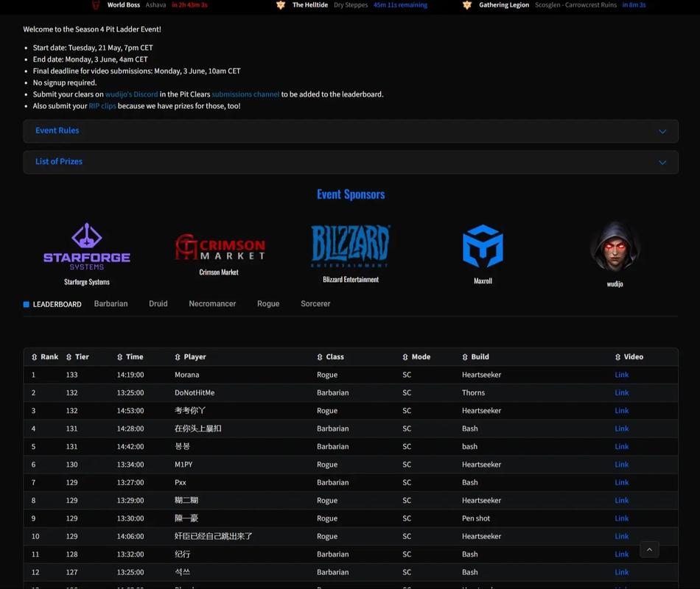Sort the leaderboard by Time column
Screen dimensions: 700x589
tap(130, 357)
